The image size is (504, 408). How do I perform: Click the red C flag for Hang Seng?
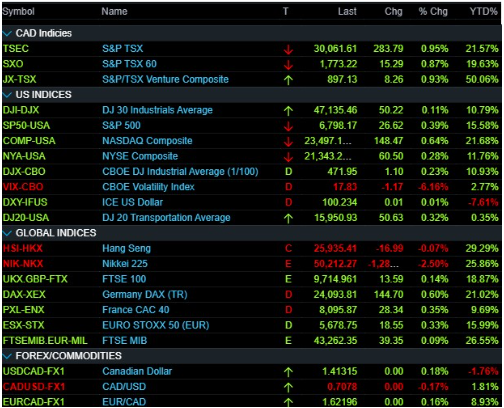pos(289,248)
